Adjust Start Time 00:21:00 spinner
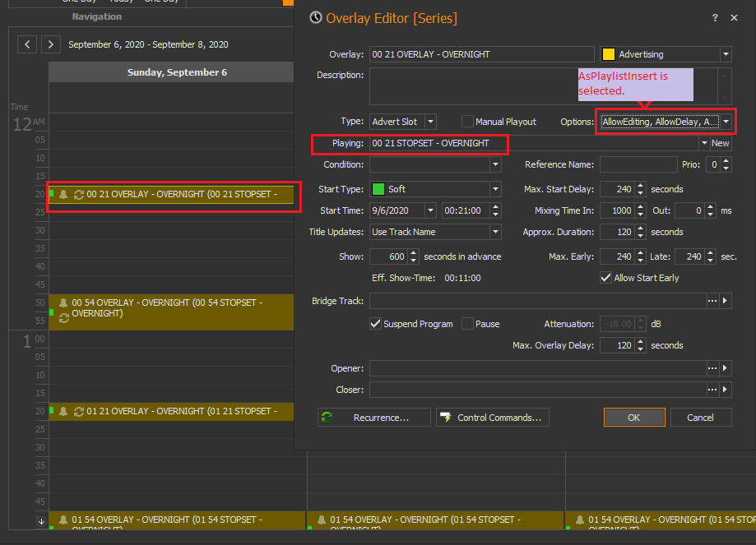 tap(496, 210)
